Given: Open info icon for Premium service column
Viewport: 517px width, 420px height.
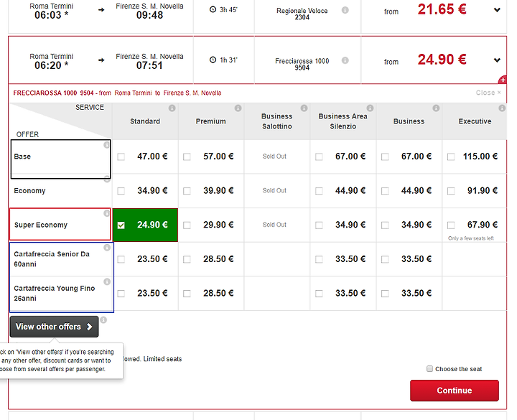Looking at the screenshot, I should pos(238,108).
